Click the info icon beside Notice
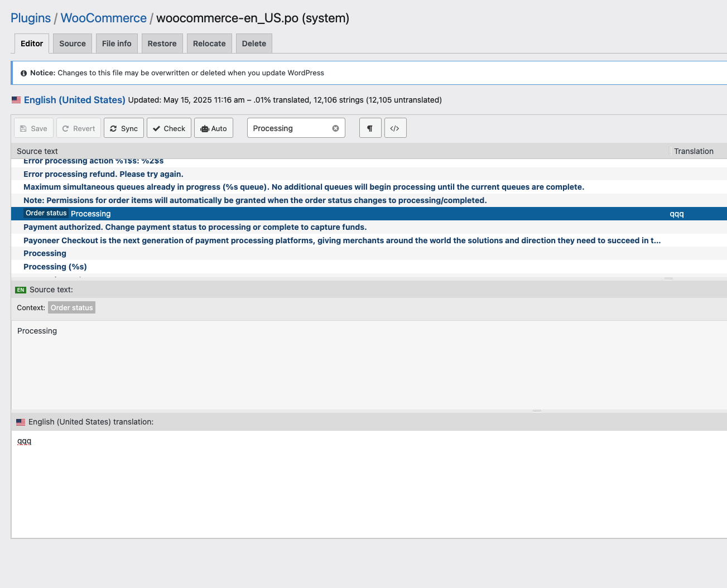Image resolution: width=727 pixels, height=588 pixels. tap(24, 73)
